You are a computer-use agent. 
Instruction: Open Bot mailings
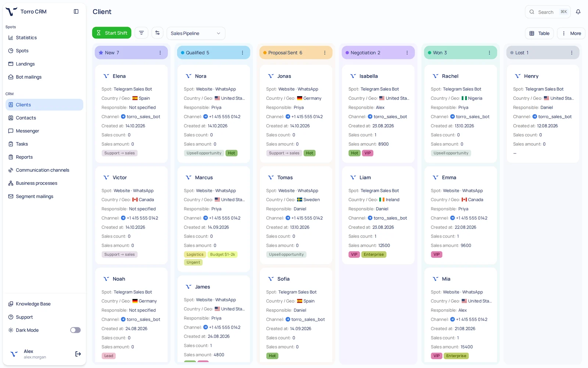coord(44,77)
